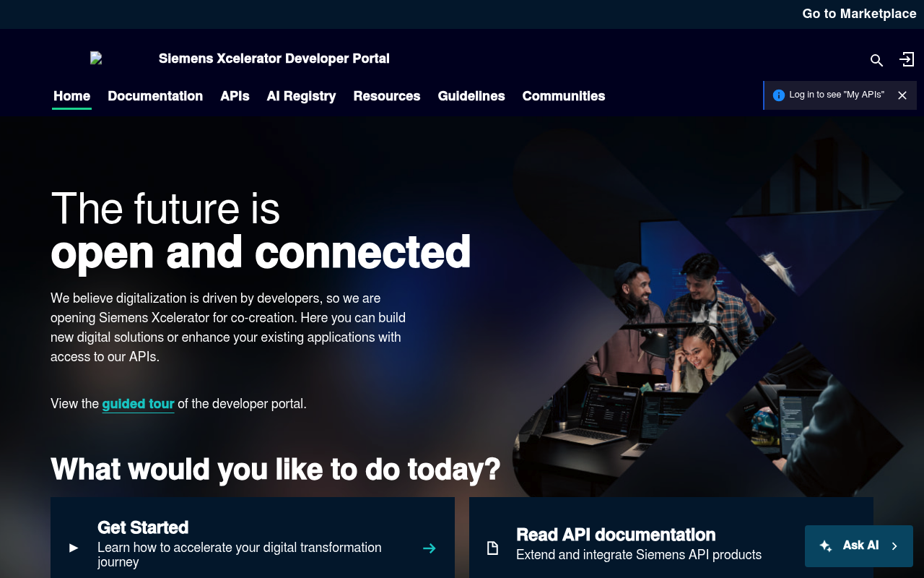Screen dimensions: 924x578
Task: Click the teal arrow on Get Started card
Action: coord(430,548)
